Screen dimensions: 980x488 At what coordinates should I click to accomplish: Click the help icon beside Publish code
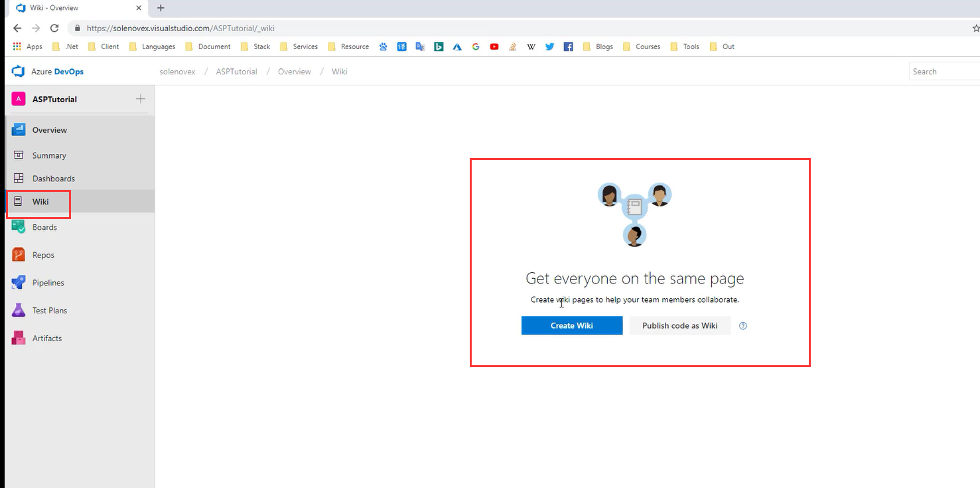coord(743,326)
